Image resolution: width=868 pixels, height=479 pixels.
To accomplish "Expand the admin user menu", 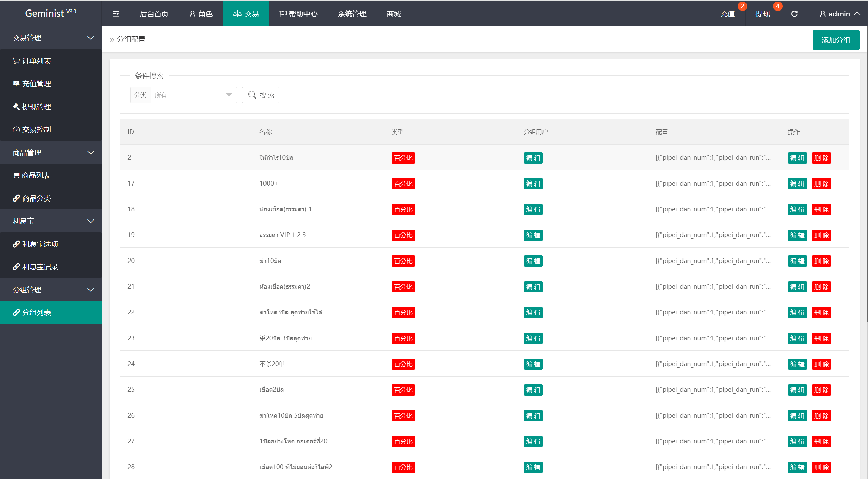I will tap(840, 14).
